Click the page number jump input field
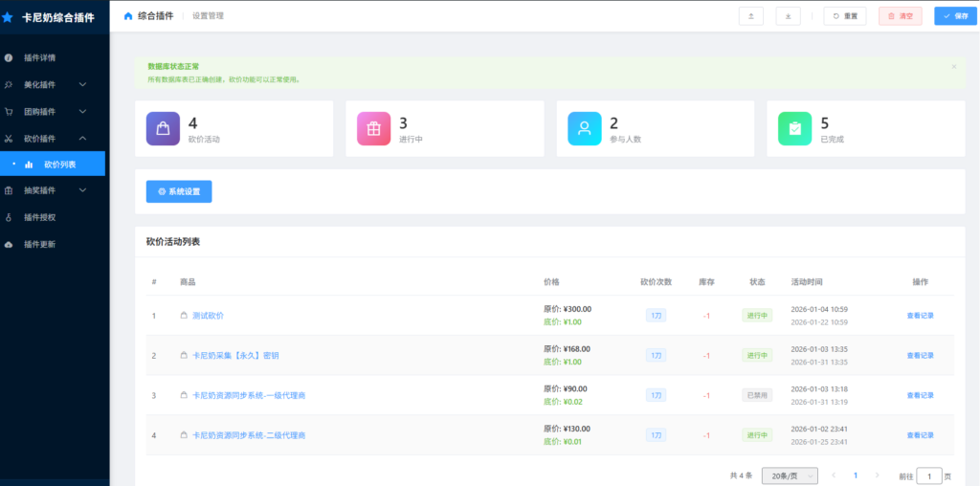980x486 pixels. click(928, 475)
